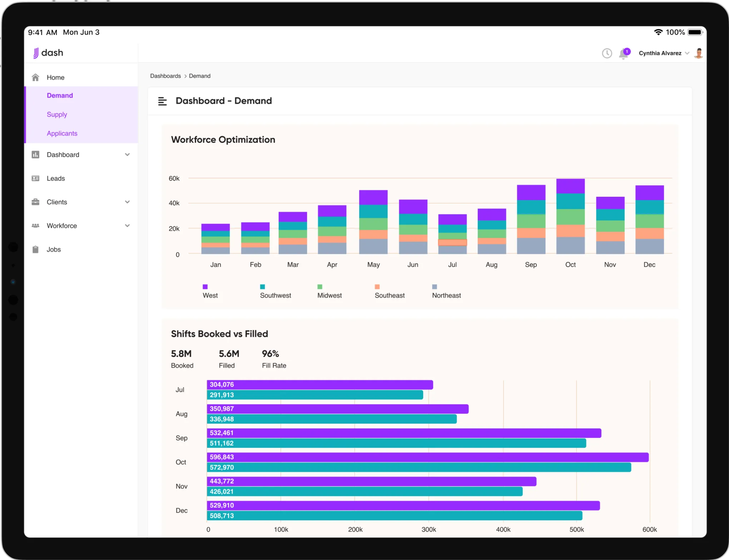Screen dimensions: 729x560
Task: Toggle the West series in the legend
Action: click(x=204, y=286)
